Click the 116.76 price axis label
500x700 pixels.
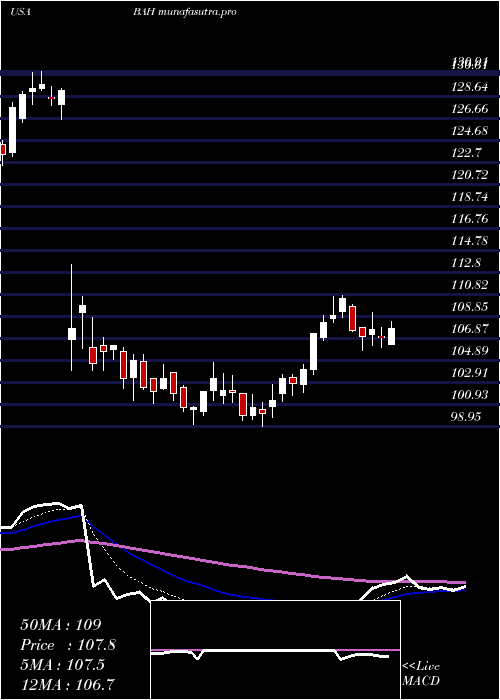[x=470, y=219]
